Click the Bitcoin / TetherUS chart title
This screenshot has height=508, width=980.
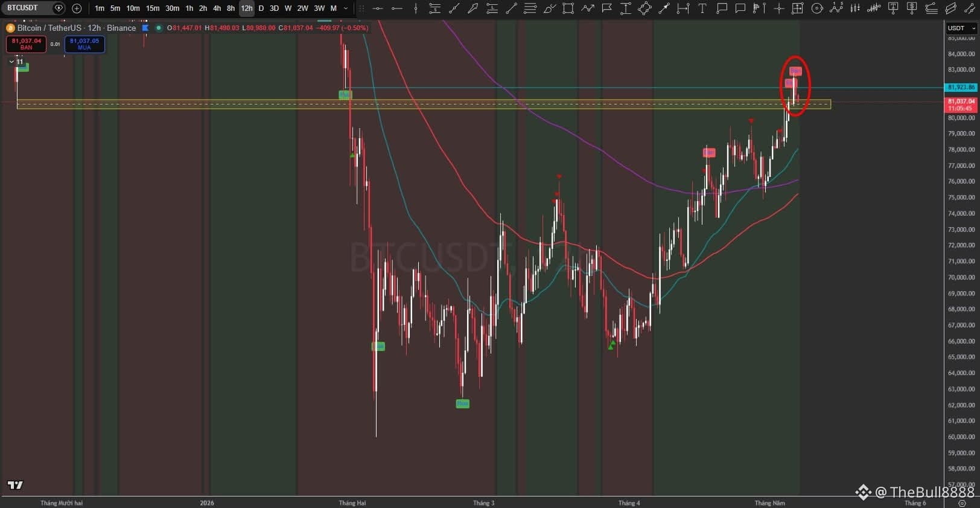click(77, 28)
